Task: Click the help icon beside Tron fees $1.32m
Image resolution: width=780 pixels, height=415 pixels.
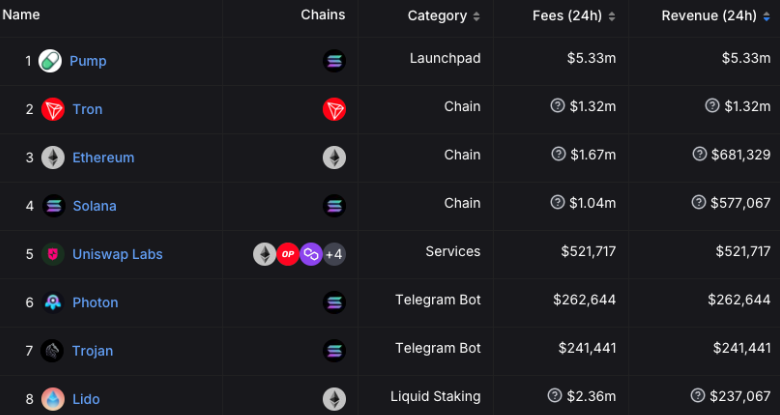Action: tap(558, 105)
